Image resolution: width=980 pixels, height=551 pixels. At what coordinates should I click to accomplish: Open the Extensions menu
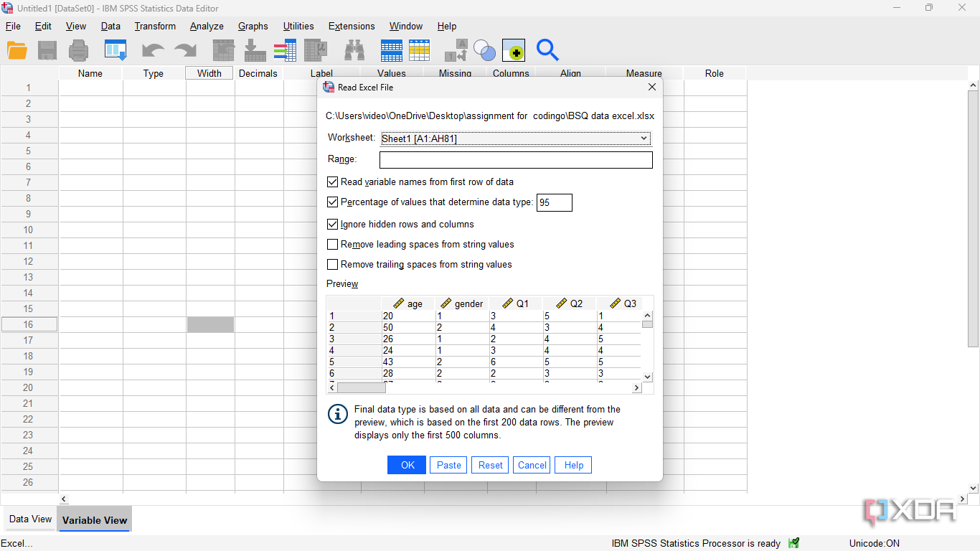pos(352,26)
